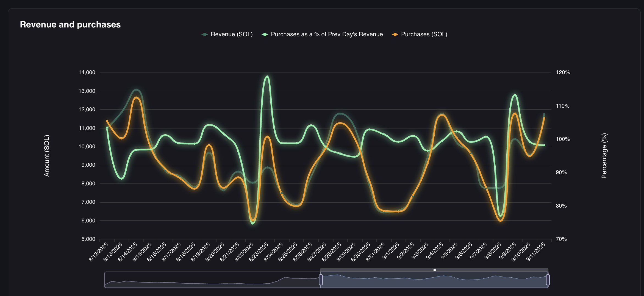Image resolution: width=644 pixels, height=296 pixels.
Task: Click the 'Amount (SOL)' left axis title
Action: pos(47,156)
